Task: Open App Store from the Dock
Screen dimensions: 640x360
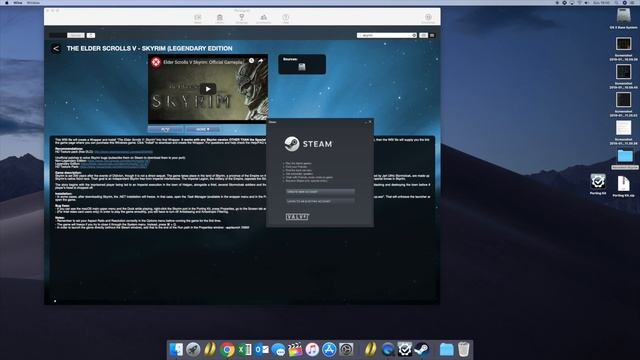Action: (329, 349)
